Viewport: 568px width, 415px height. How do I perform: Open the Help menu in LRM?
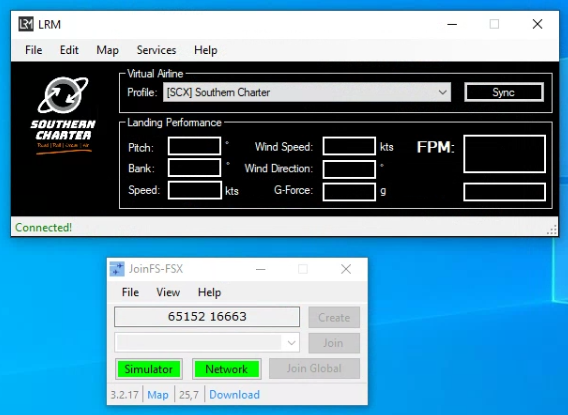point(205,50)
